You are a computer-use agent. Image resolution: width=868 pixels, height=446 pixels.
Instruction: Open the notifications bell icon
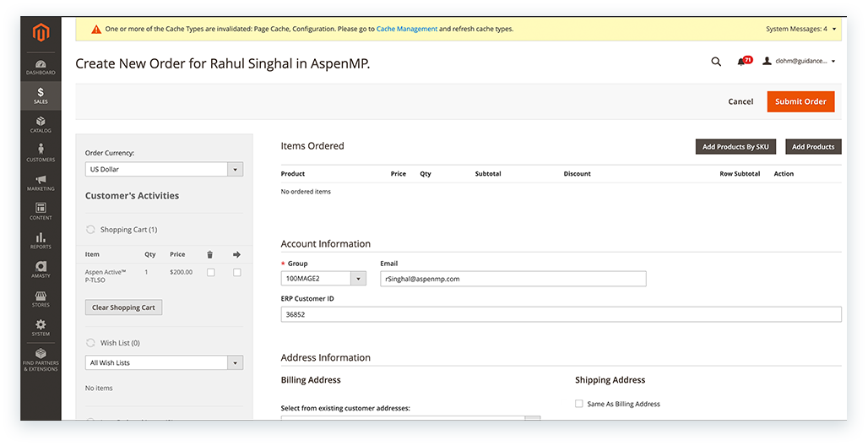(x=742, y=62)
